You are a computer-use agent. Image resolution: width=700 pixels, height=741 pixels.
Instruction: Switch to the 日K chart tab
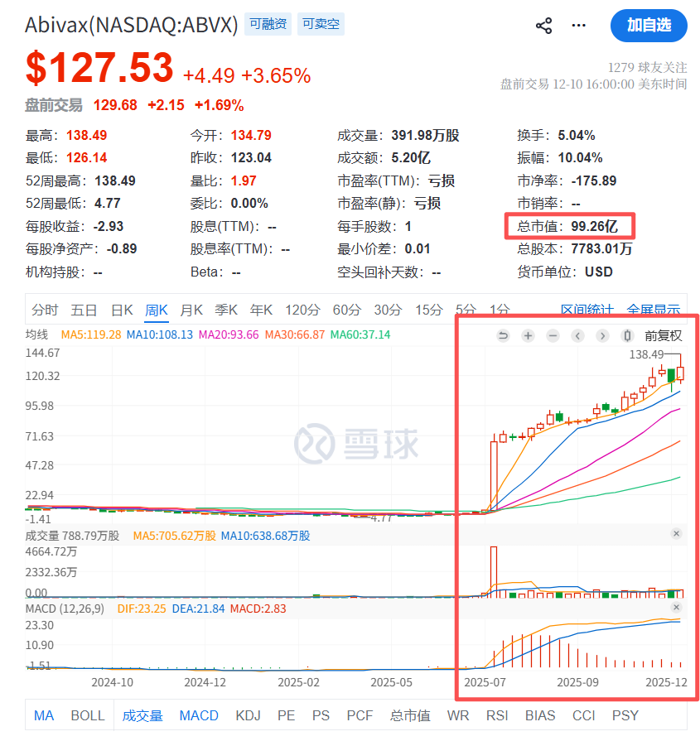tap(122, 310)
